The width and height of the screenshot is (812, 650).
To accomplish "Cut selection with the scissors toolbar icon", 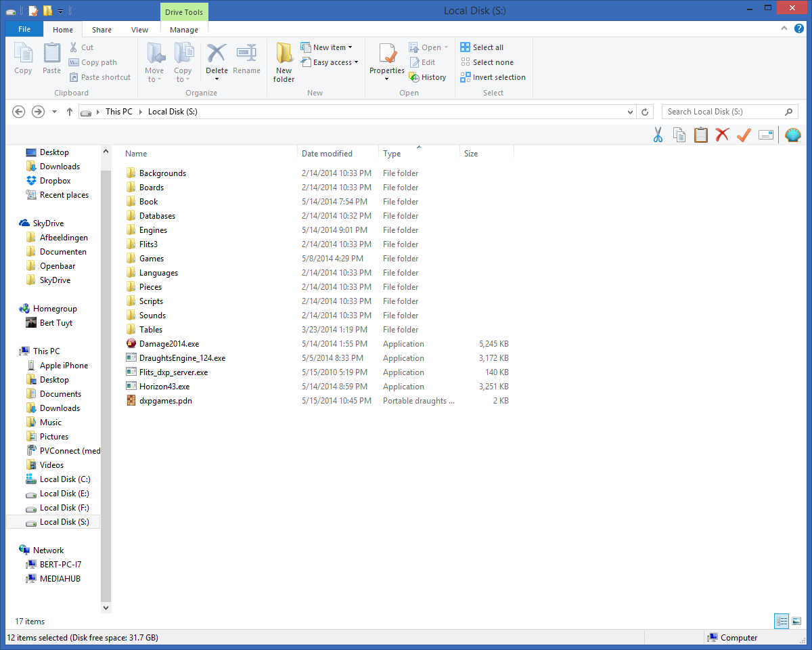I will click(658, 135).
